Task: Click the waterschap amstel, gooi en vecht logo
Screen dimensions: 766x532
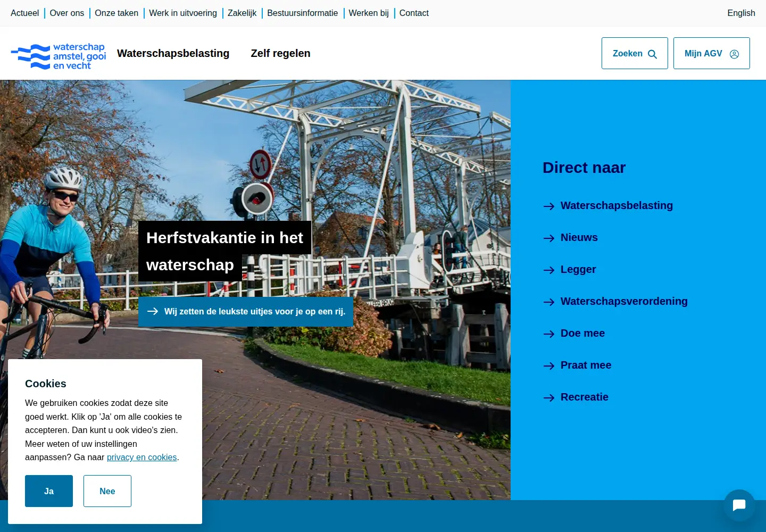Action: point(59,56)
